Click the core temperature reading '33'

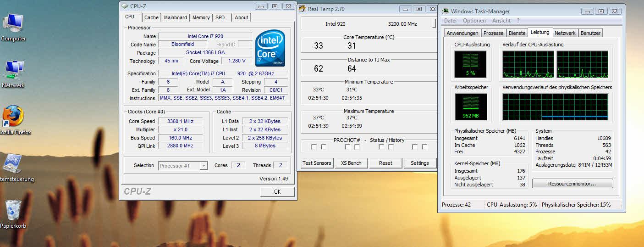click(x=319, y=45)
